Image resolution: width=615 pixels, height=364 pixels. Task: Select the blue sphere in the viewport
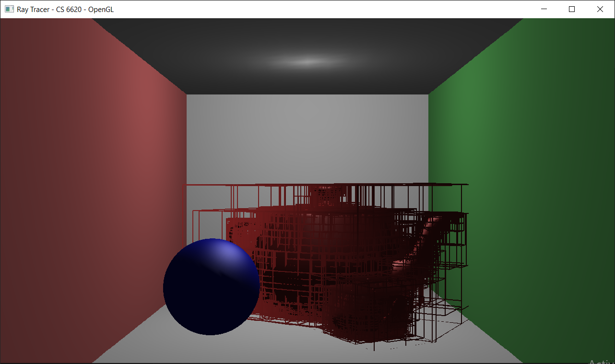point(211,286)
